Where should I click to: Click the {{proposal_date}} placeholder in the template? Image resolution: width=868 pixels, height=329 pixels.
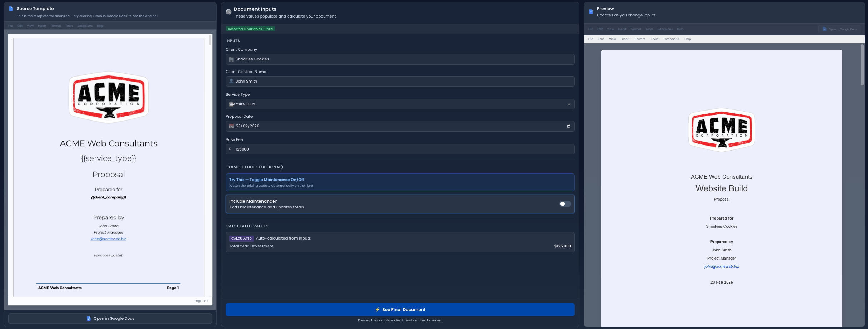coord(109,255)
